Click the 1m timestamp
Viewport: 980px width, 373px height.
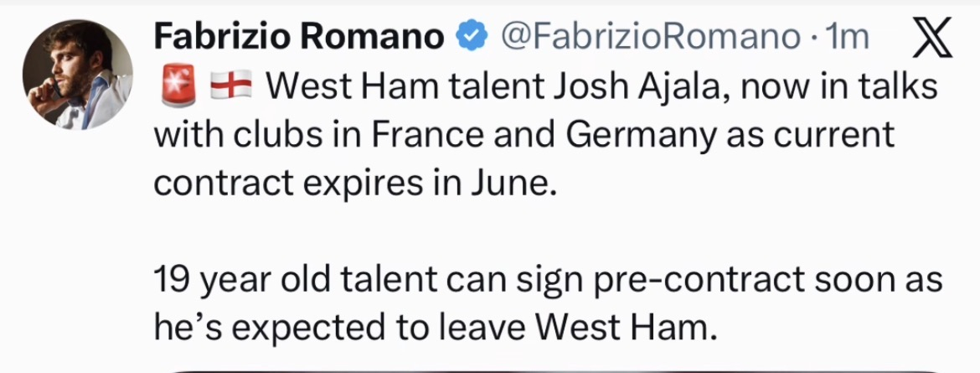847,38
